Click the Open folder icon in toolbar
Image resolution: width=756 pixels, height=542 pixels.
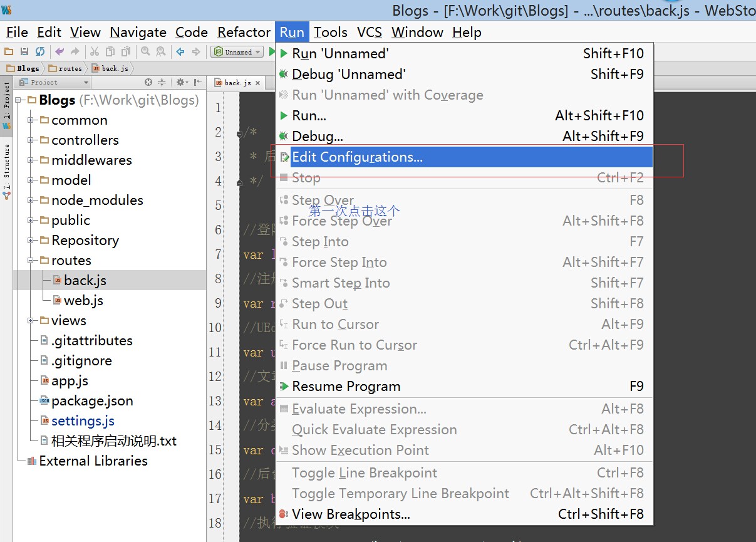9,52
